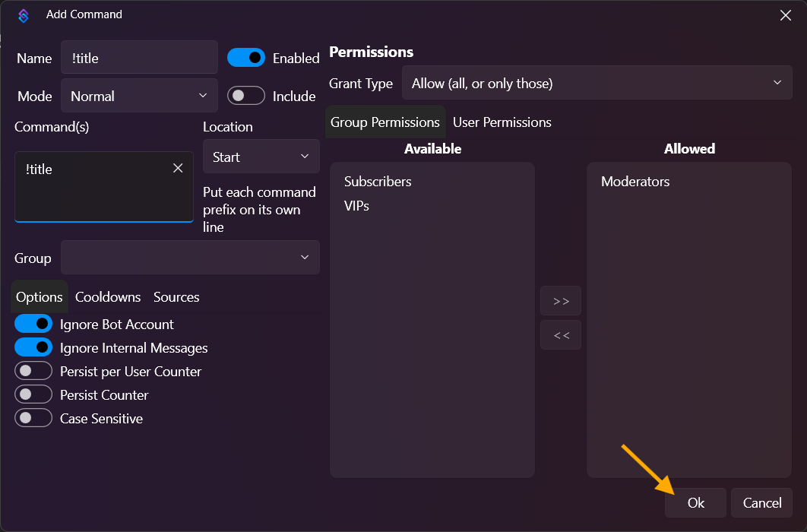Move selected group back with << button

click(x=561, y=335)
